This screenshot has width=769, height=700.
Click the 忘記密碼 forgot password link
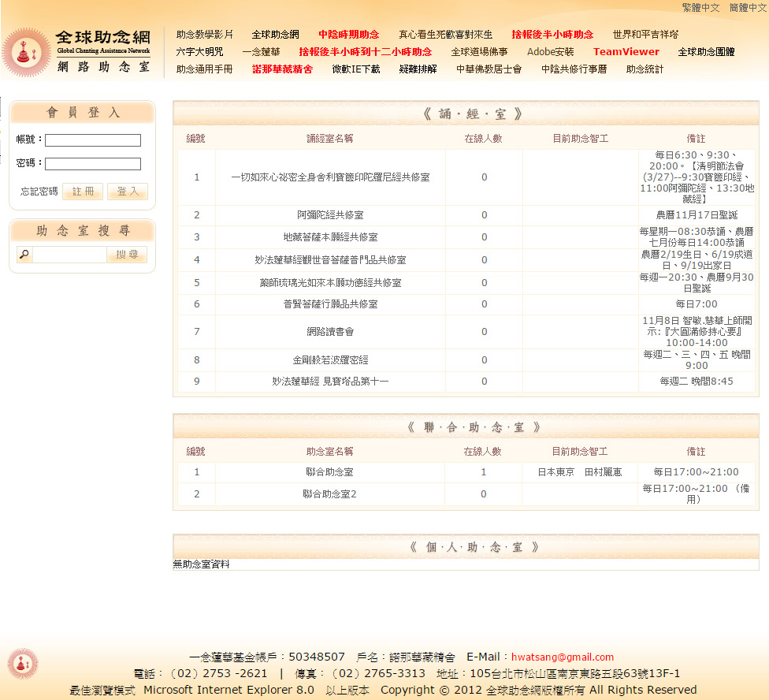click(x=39, y=192)
